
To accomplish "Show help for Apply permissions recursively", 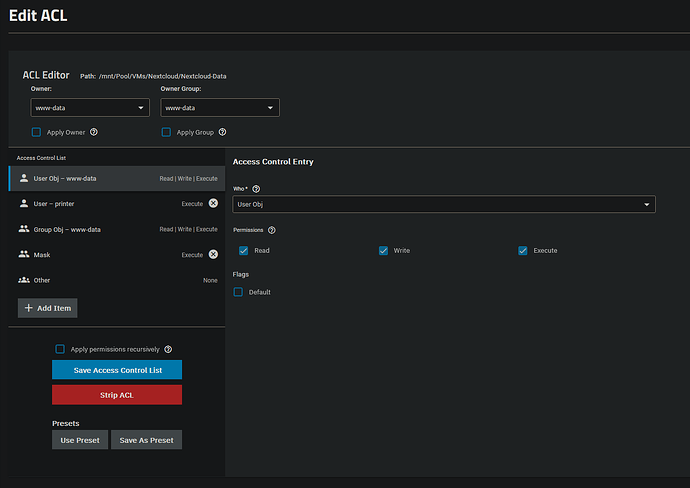I will point(168,349).
